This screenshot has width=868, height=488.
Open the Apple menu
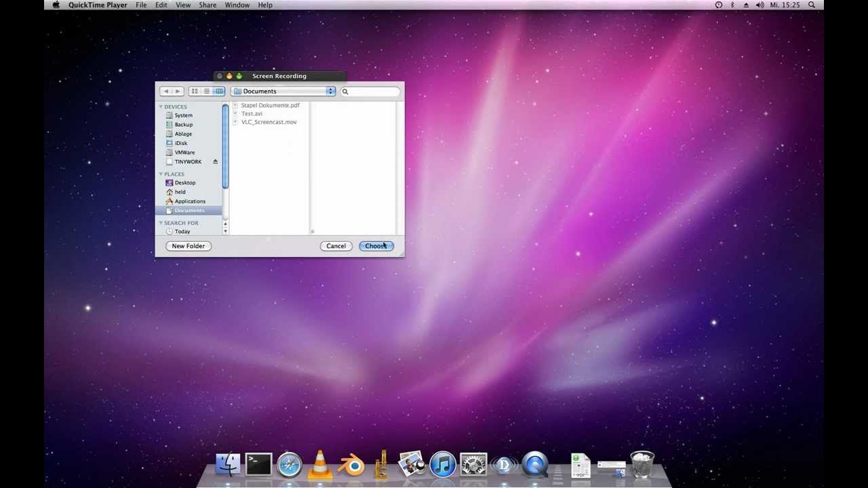pyautogui.click(x=56, y=5)
